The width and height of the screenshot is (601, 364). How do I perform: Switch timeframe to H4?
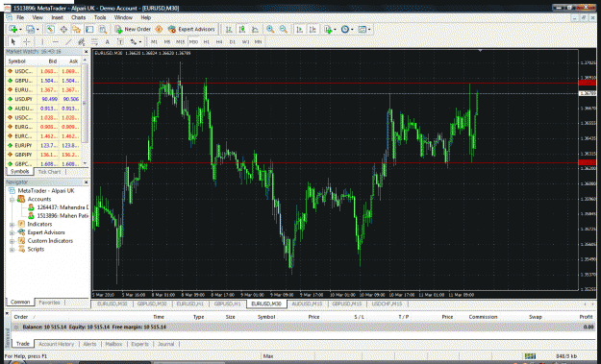(x=219, y=42)
